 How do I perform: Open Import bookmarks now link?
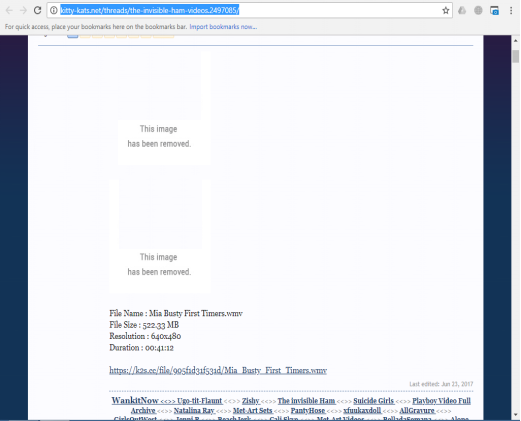223,27
